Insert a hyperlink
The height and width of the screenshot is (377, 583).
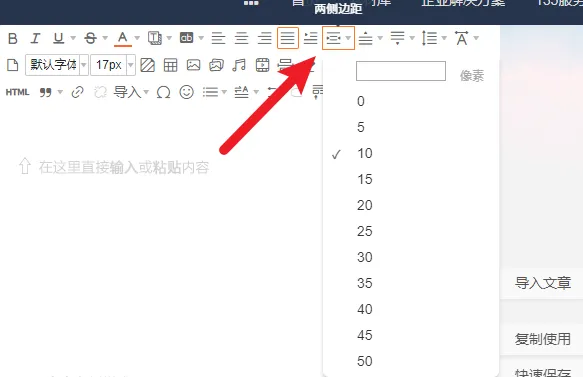[x=77, y=92]
